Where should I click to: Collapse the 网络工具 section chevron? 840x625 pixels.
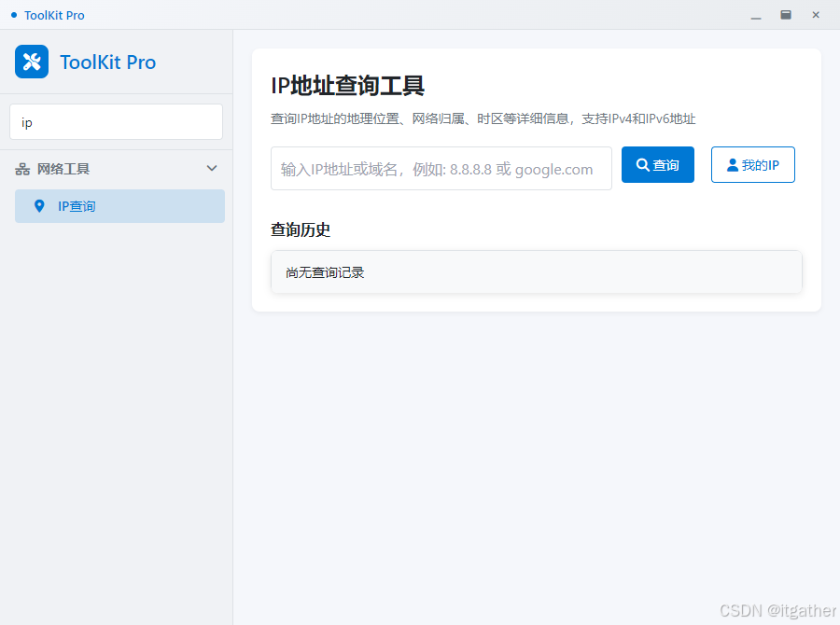pyautogui.click(x=212, y=168)
